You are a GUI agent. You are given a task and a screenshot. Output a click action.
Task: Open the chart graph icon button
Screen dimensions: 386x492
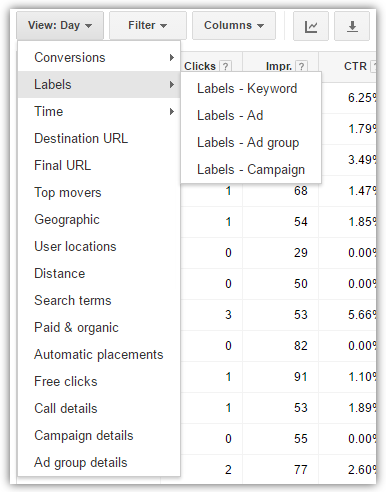(311, 26)
